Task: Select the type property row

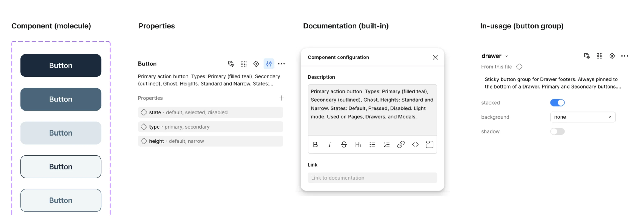Action: (211, 127)
